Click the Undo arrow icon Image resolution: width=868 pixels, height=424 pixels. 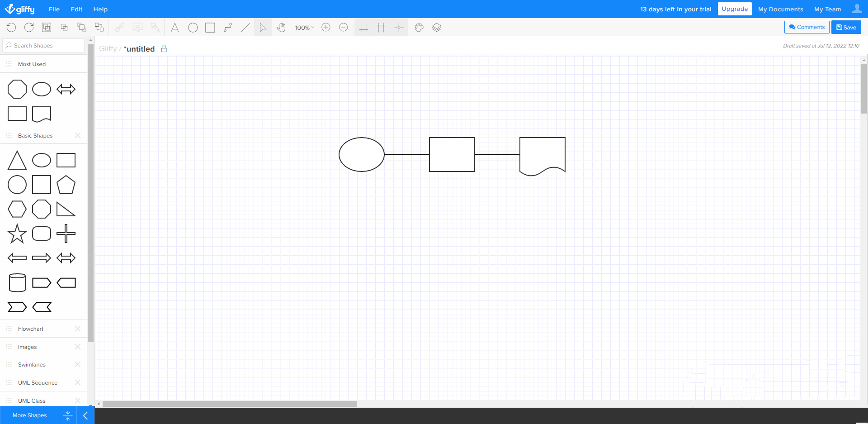tap(11, 28)
